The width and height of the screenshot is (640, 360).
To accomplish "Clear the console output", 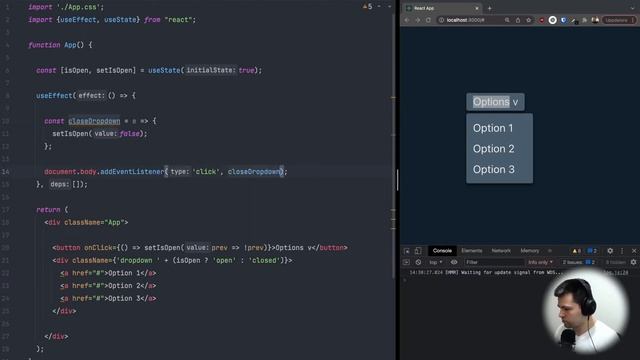I will coord(418,262).
